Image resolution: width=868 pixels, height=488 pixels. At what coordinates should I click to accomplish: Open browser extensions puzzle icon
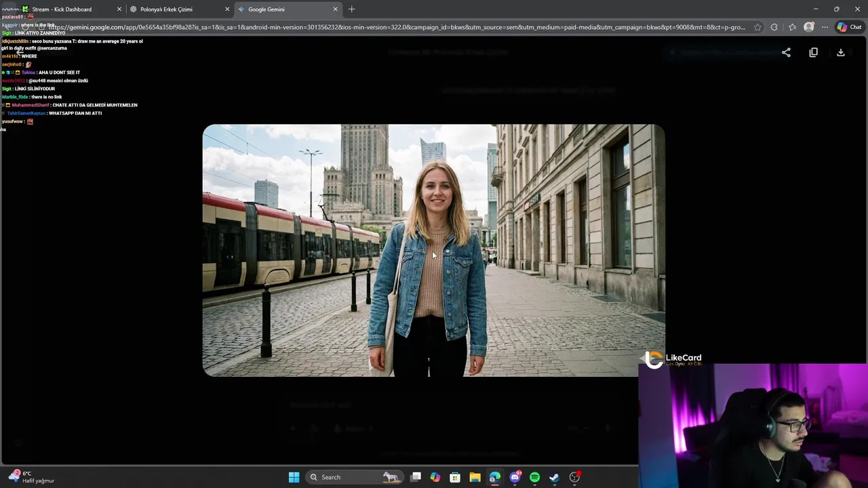click(774, 28)
